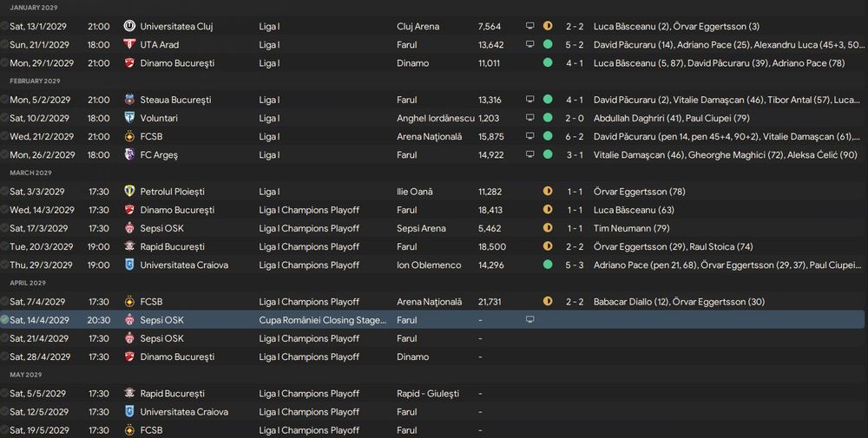Open the TV icon for 21/2/2029 FCSB match

pos(529,136)
